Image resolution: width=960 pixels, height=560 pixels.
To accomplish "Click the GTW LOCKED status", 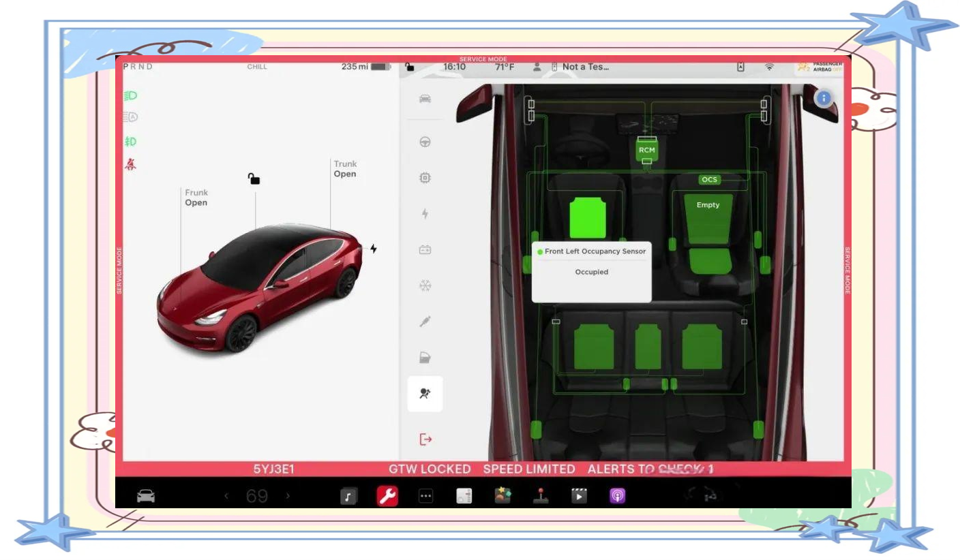I will pos(430,469).
